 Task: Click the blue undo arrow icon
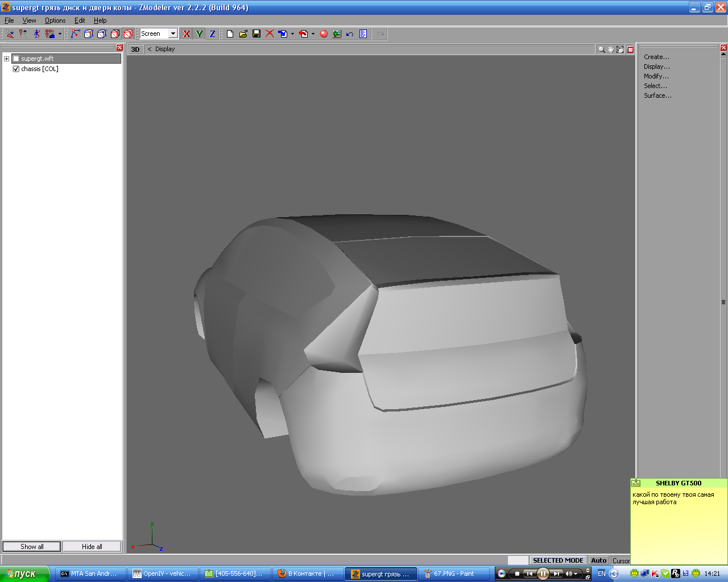click(350, 34)
